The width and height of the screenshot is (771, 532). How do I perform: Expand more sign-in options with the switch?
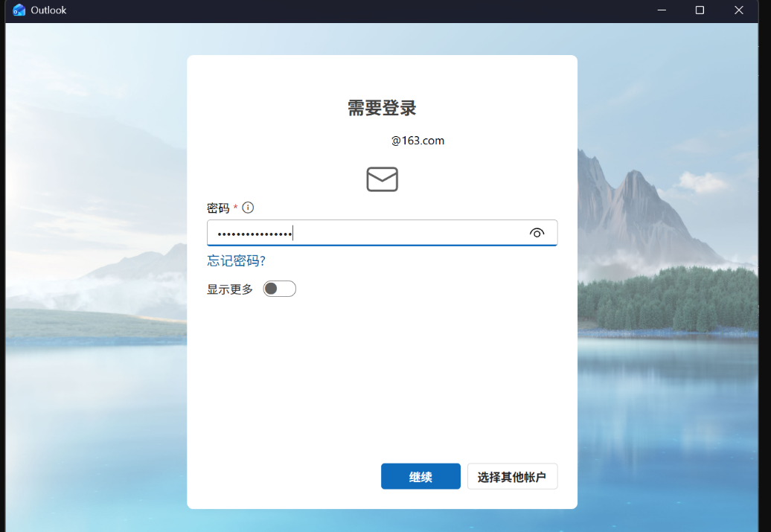point(279,289)
